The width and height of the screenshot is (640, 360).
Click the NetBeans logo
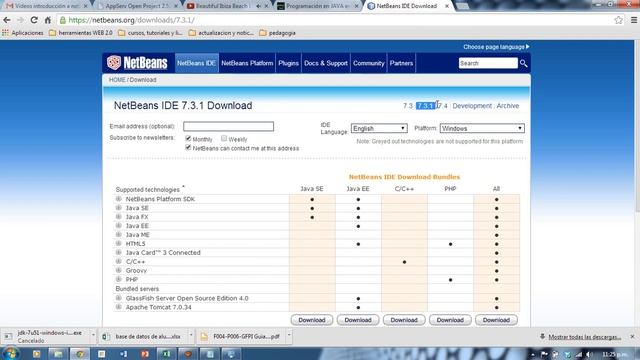coord(137,63)
